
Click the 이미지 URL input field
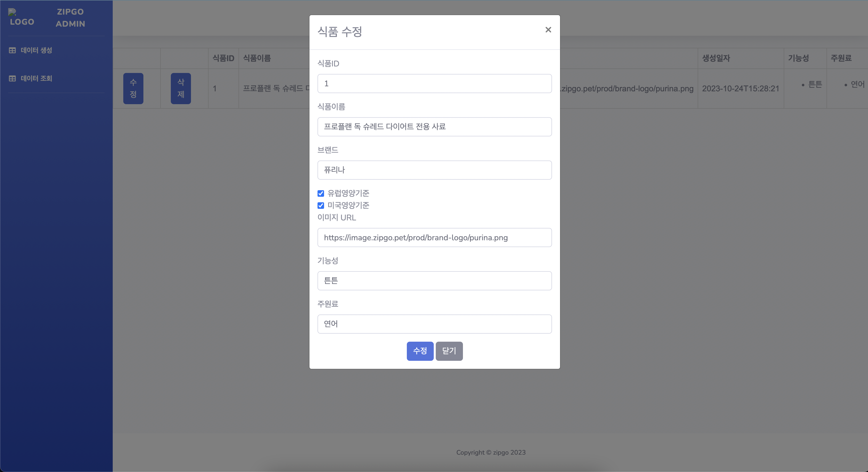(434, 238)
